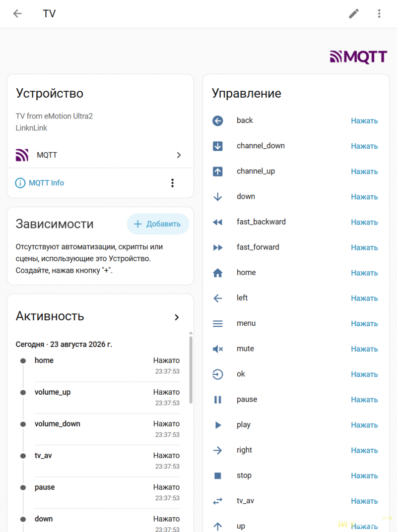The height and width of the screenshot is (532, 397).
Task: Select volume_up entry in activity log
Action: pos(101,397)
